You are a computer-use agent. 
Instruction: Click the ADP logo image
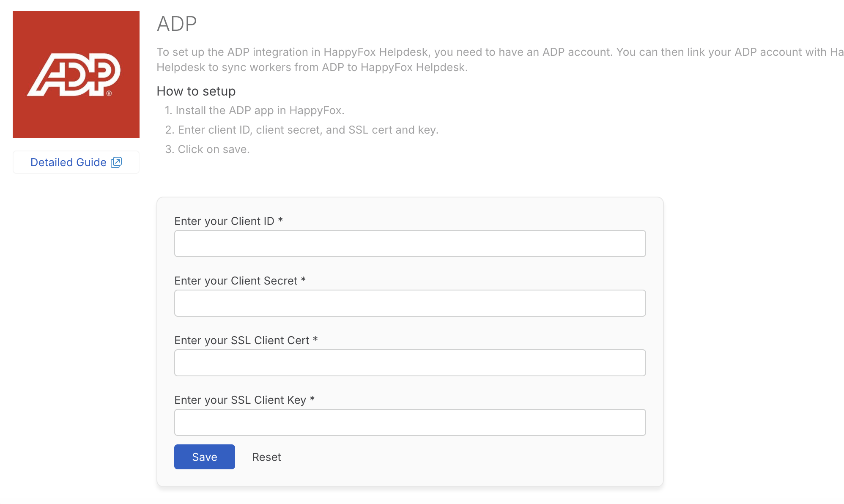(x=76, y=74)
